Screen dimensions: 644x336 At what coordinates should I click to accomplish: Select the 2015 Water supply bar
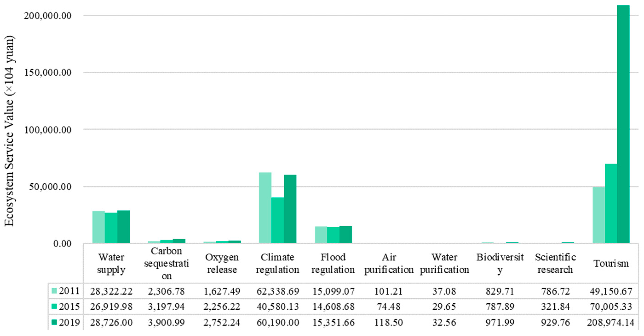pyautogui.click(x=111, y=228)
